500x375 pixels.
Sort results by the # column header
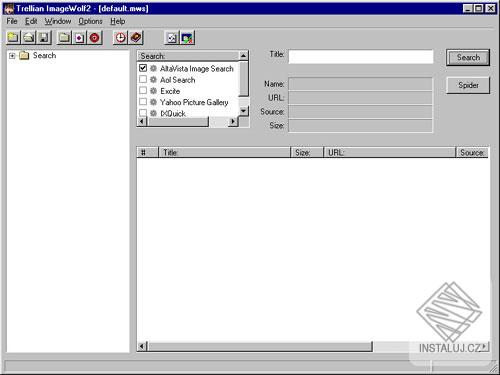click(x=147, y=153)
